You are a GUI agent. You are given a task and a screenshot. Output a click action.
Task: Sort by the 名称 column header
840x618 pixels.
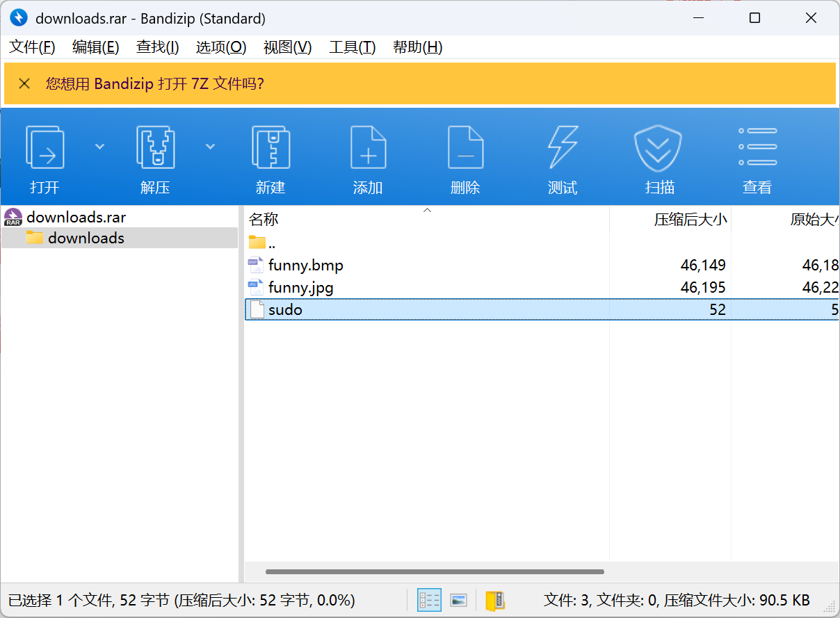point(427,220)
